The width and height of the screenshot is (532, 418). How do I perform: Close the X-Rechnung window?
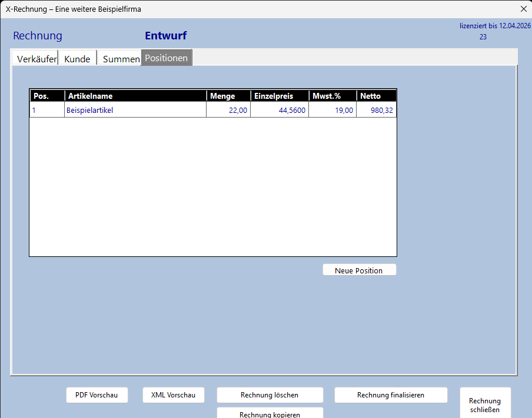click(x=524, y=9)
